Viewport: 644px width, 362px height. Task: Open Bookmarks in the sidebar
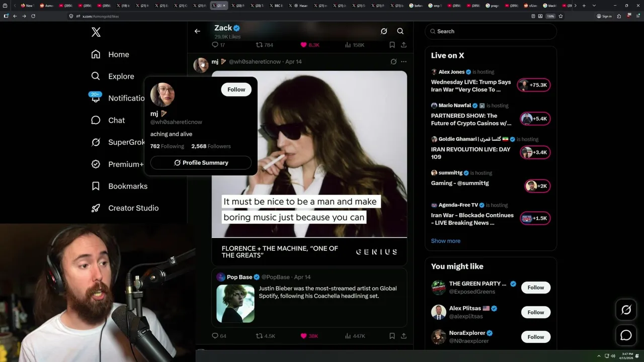(119, 186)
